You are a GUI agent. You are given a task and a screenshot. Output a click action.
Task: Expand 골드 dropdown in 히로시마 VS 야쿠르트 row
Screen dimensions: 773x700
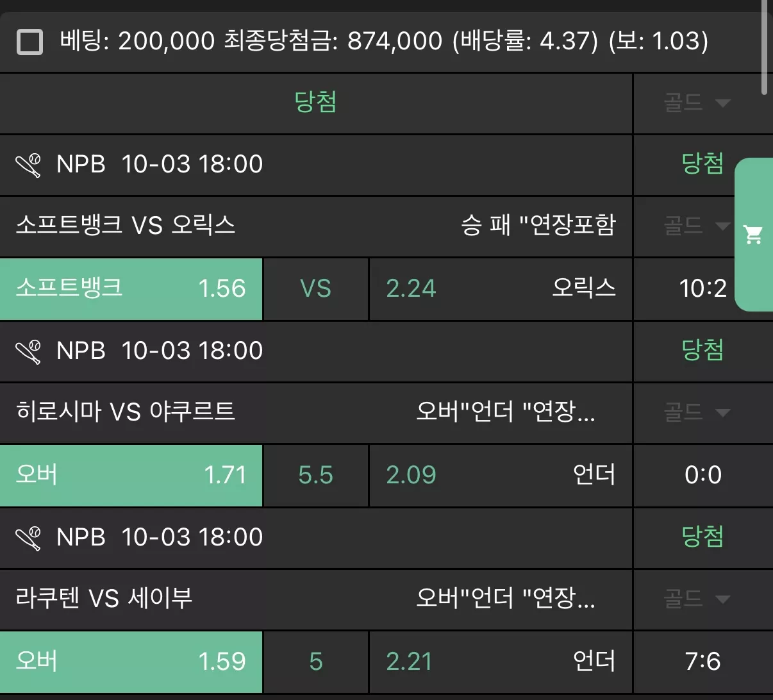point(697,412)
